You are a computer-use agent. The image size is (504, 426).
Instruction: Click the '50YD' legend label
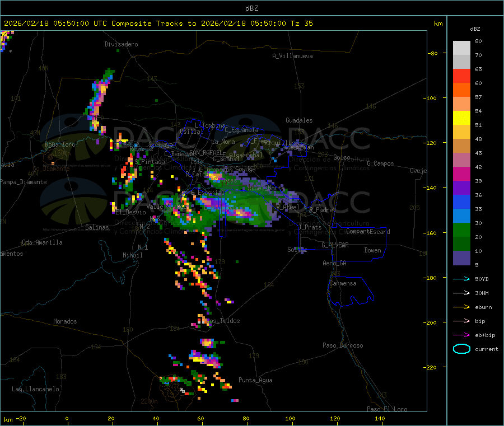coord(482,279)
